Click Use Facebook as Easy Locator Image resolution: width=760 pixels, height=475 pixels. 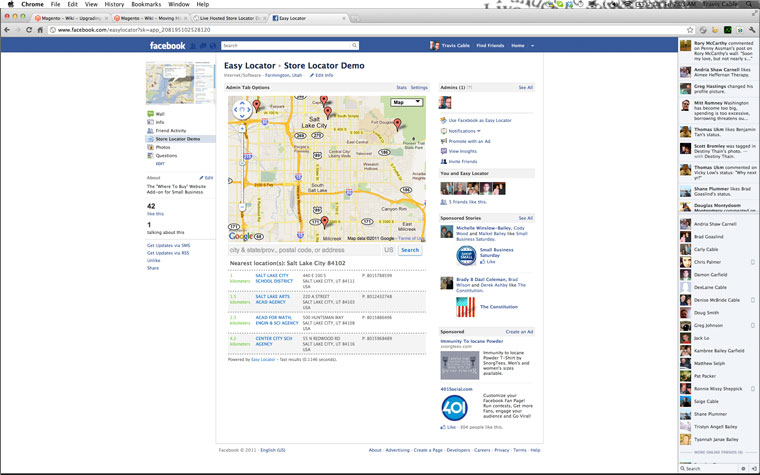pos(480,120)
